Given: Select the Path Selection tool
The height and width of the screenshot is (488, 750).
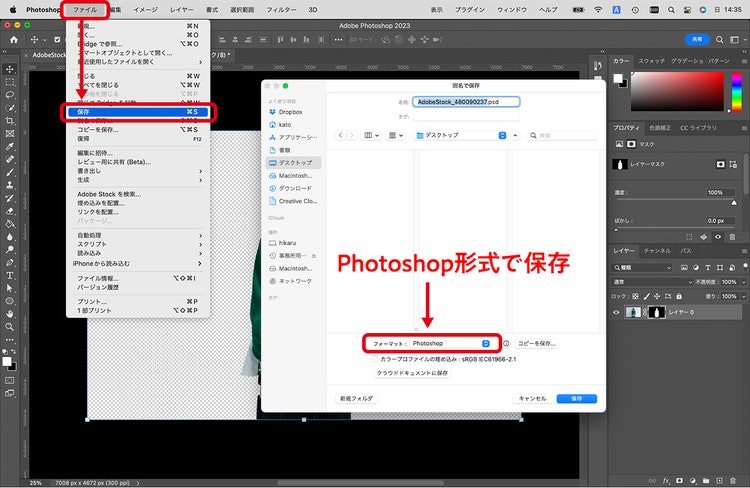Looking at the screenshot, I should [x=10, y=288].
